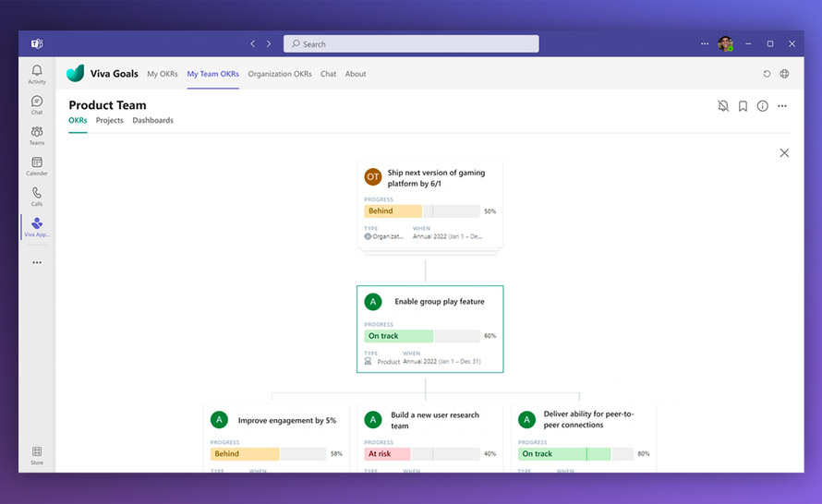Image resolution: width=822 pixels, height=504 pixels.
Task: Switch to the Projects sub-tab
Action: [x=110, y=120]
